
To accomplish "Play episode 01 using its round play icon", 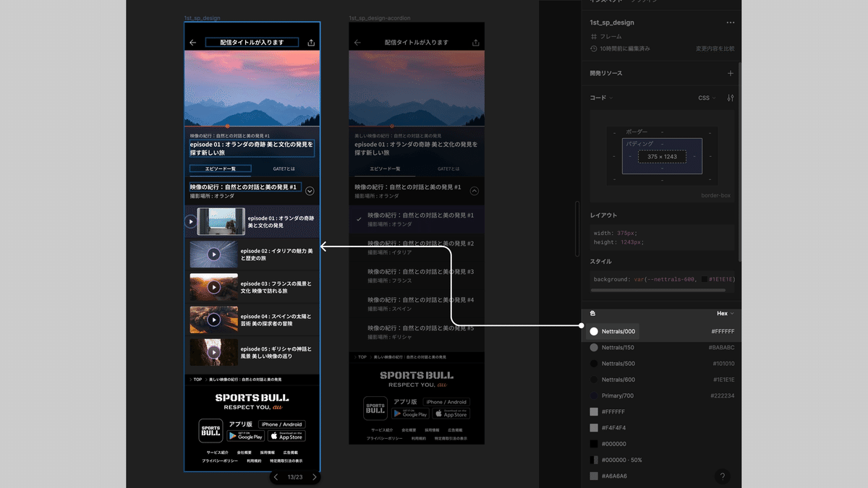I will (x=191, y=222).
